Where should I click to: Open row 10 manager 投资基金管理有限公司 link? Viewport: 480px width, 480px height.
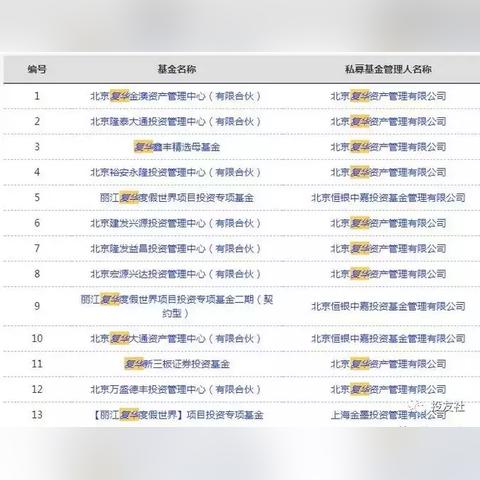(388, 339)
